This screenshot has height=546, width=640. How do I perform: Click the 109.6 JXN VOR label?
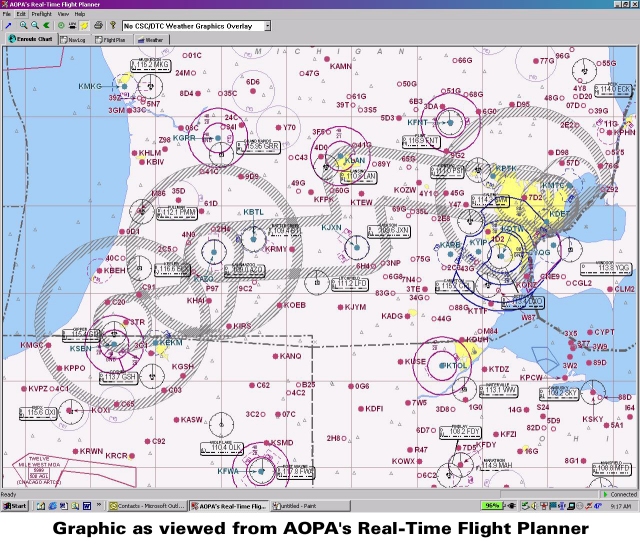click(389, 231)
